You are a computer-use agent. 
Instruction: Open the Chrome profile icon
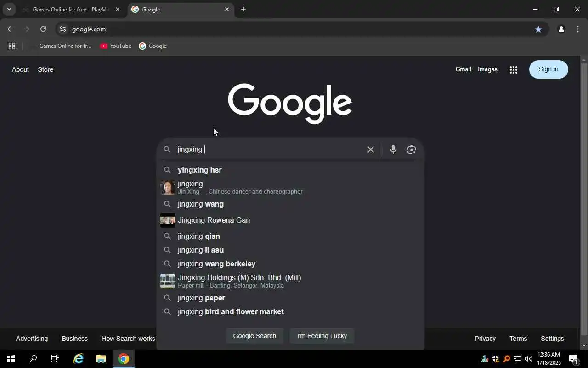tap(561, 29)
